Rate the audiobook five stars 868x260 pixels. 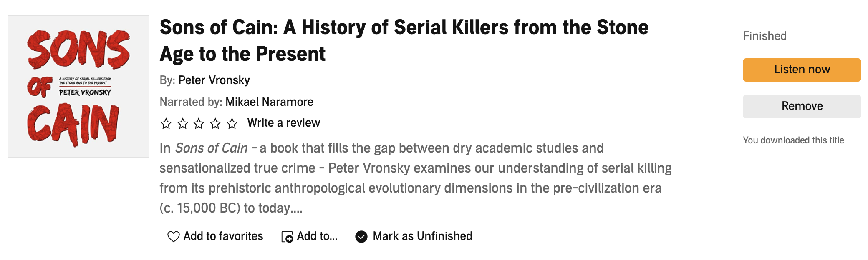coord(232,123)
